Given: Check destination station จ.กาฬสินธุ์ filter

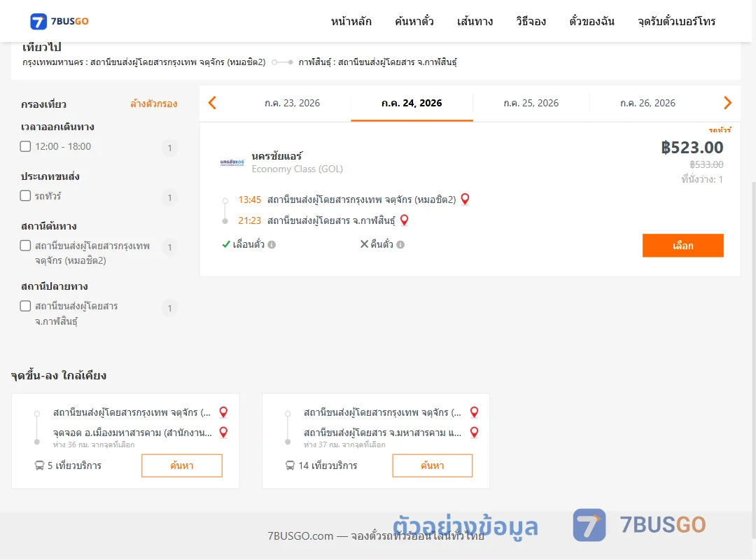Looking at the screenshot, I should pyautogui.click(x=26, y=306).
